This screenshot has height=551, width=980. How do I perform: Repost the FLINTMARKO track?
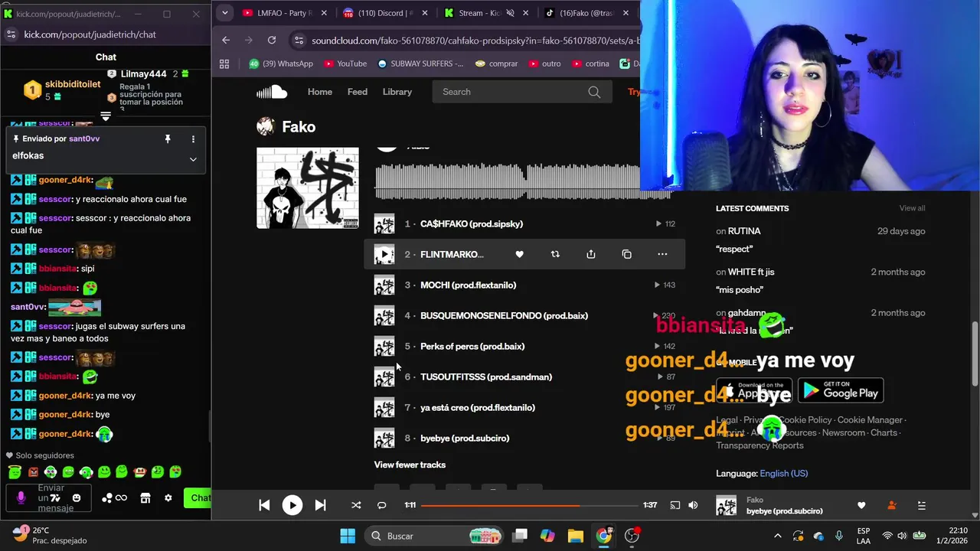point(555,254)
